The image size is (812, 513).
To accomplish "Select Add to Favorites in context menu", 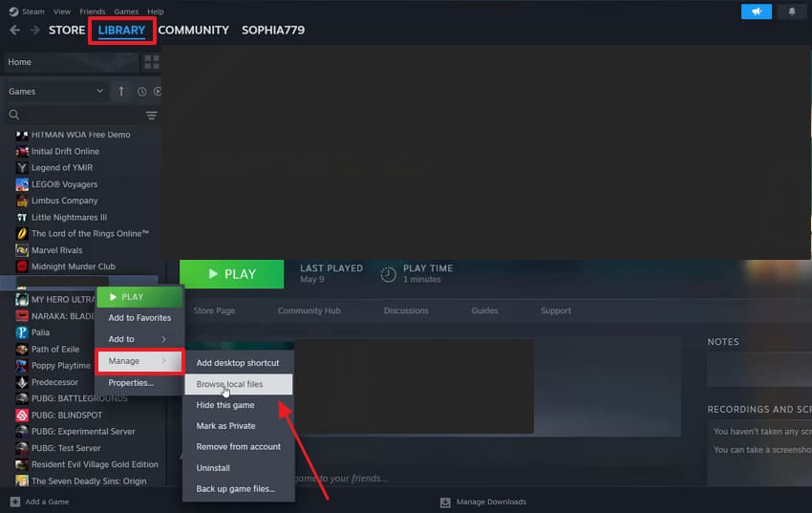I will point(139,318).
